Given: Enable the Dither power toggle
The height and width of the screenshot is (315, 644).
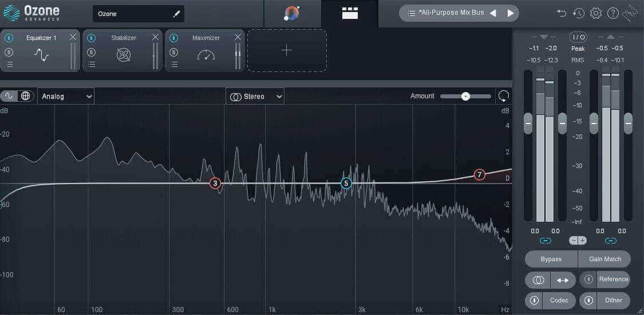Looking at the screenshot, I should point(588,300).
